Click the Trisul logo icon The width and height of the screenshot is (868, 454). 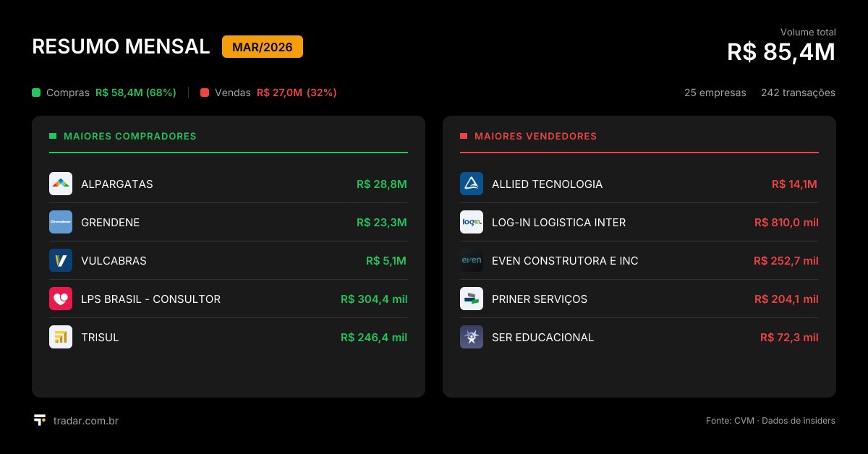(61, 337)
